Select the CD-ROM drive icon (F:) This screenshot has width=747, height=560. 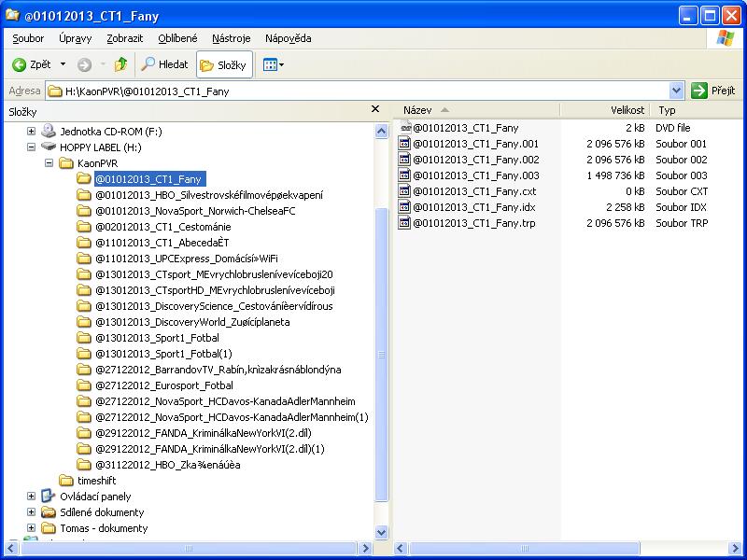tap(49, 131)
